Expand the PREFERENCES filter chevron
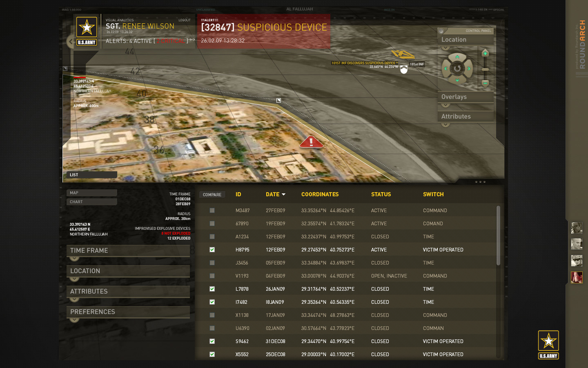This screenshot has height=368, width=588. 74,320
